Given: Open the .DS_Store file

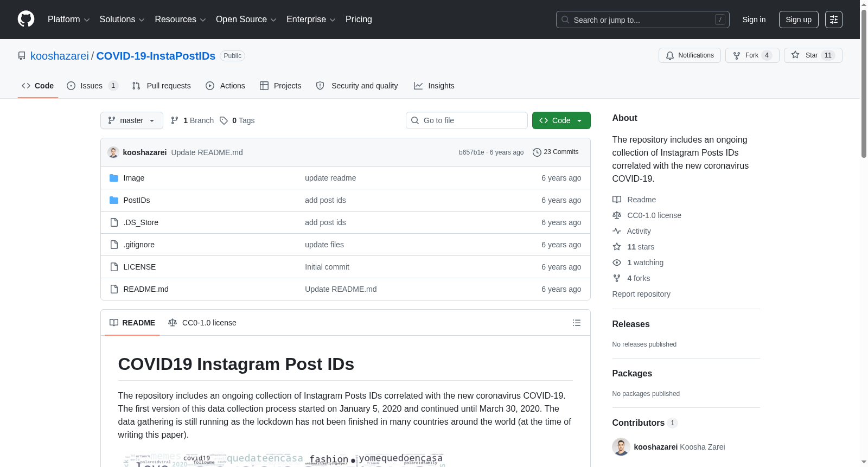Looking at the screenshot, I should point(141,222).
